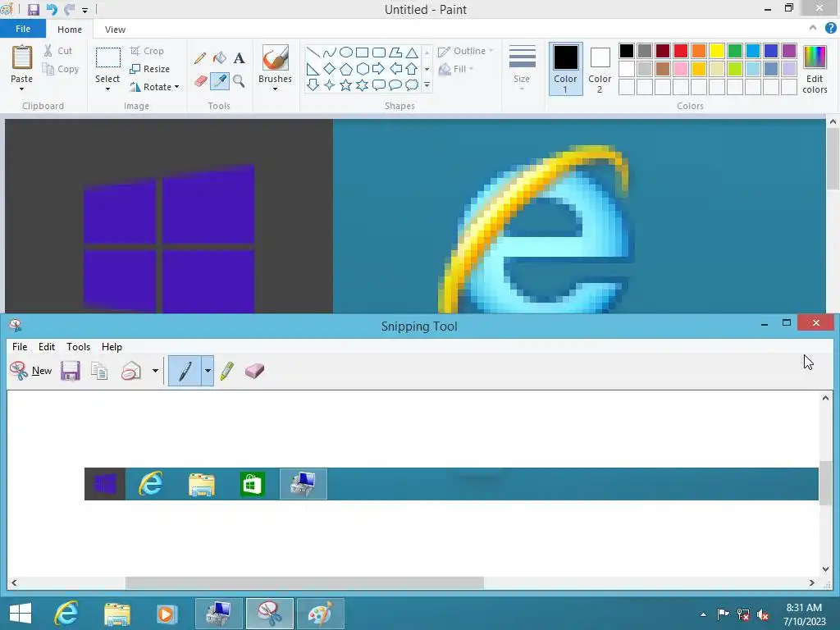The image size is (840, 630).
Task: Click the Send Snip envelope icon
Action: point(131,371)
